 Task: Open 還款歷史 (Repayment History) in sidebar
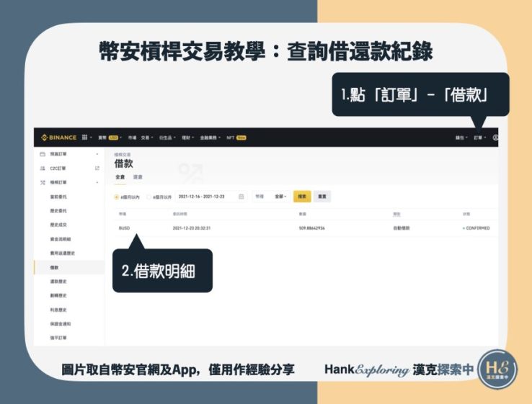click(58, 282)
